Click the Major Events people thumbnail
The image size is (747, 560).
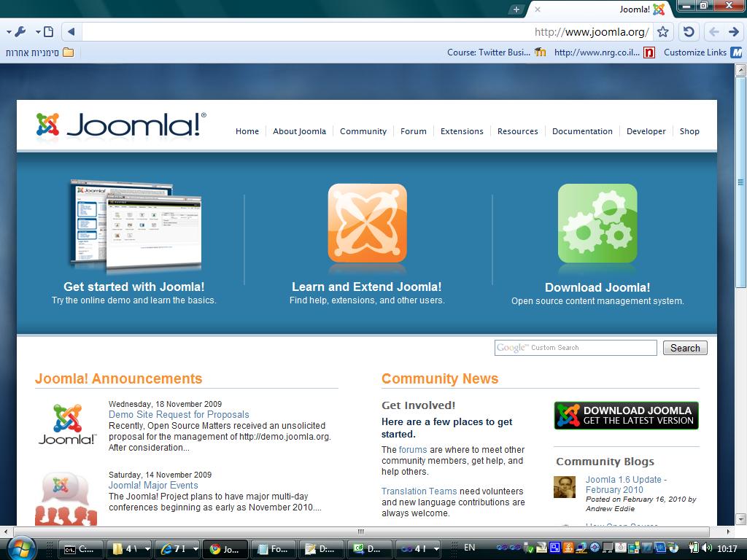[66, 498]
